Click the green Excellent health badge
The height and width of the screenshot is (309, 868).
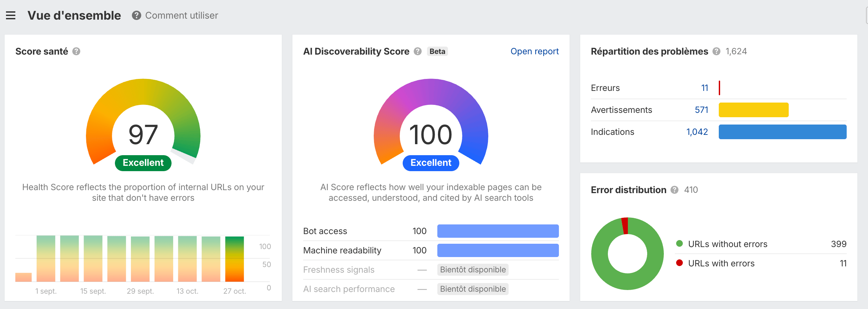pyautogui.click(x=143, y=163)
